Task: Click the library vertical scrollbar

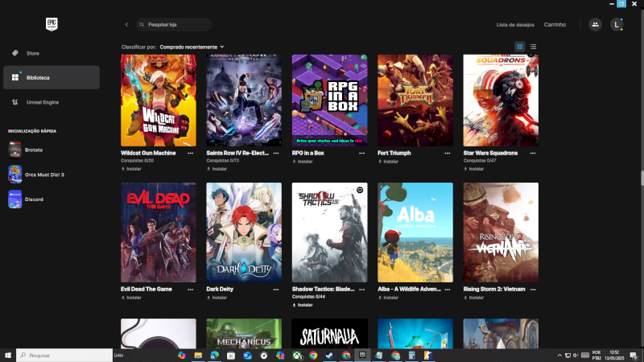Action: pos(642,178)
